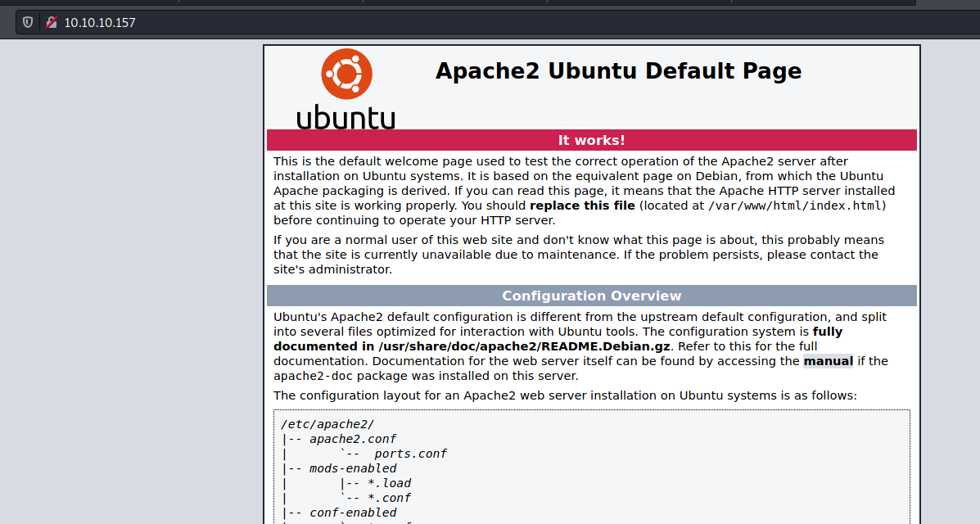Click apache2.conf in the config tree

[x=353, y=439]
